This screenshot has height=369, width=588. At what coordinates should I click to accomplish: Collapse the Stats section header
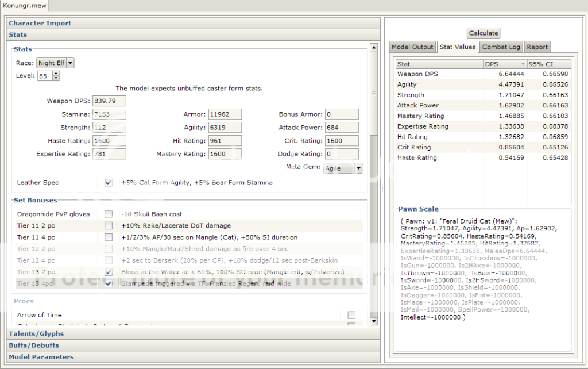click(194, 35)
